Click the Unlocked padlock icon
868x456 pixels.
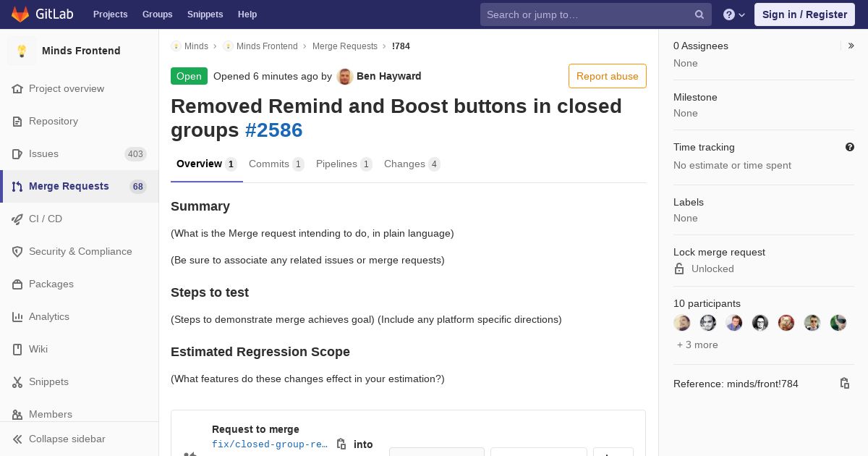pos(679,269)
